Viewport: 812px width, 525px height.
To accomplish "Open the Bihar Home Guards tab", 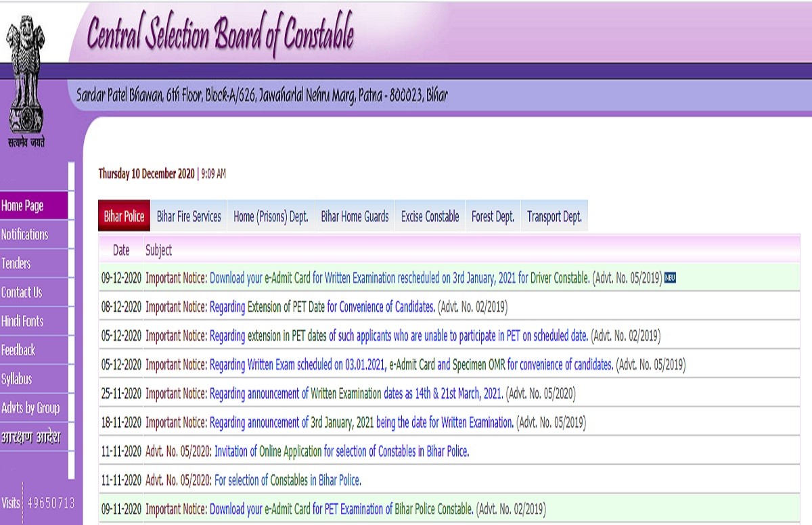I will pyautogui.click(x=355, y=216).
